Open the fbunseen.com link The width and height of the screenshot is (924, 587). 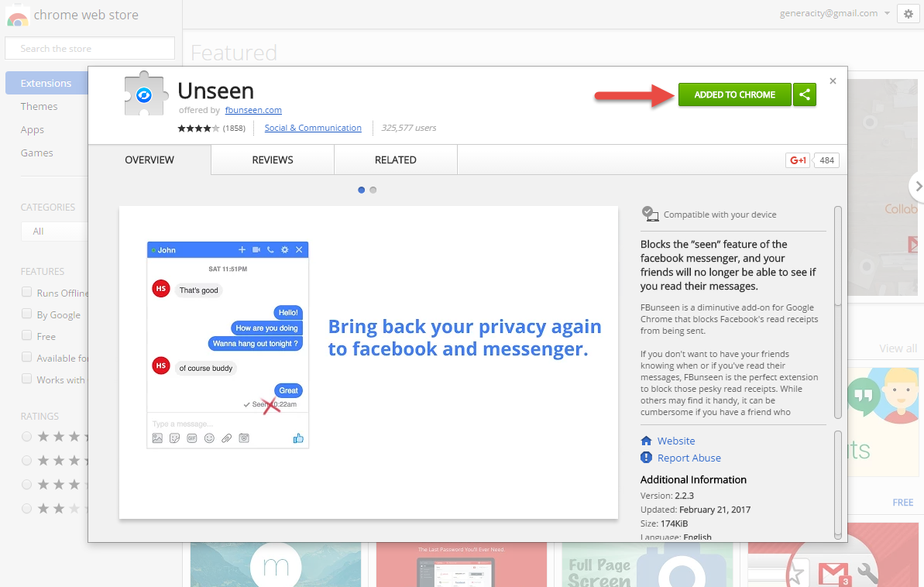pos(253,110)
